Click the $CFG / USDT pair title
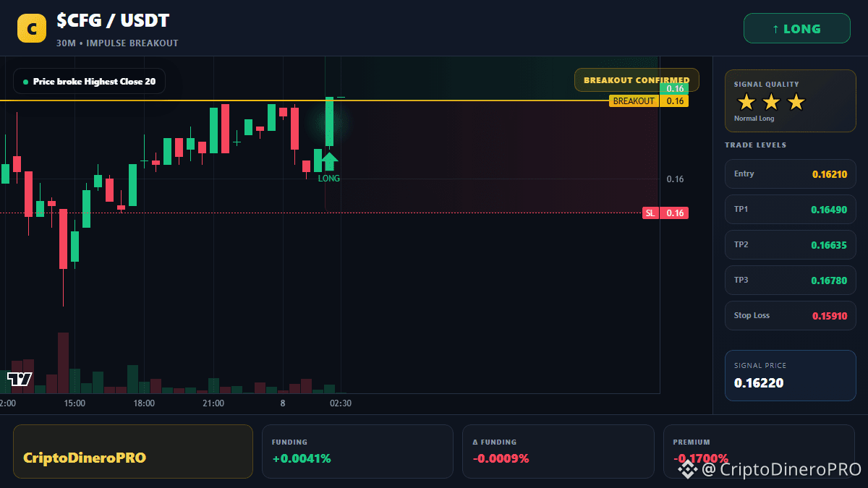Image resolution: width=868 pixels, height=488 pixels. [x=113, y=22]
